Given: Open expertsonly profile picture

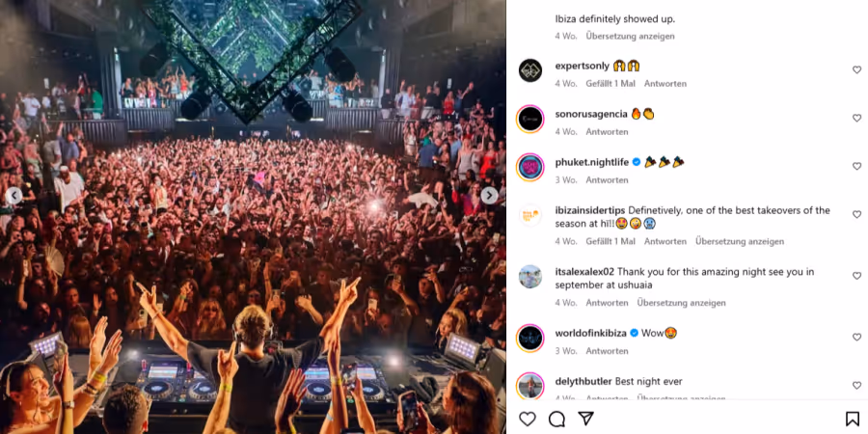Looking at the screenshot, I should pyautogui.click(x=530, y=70).
